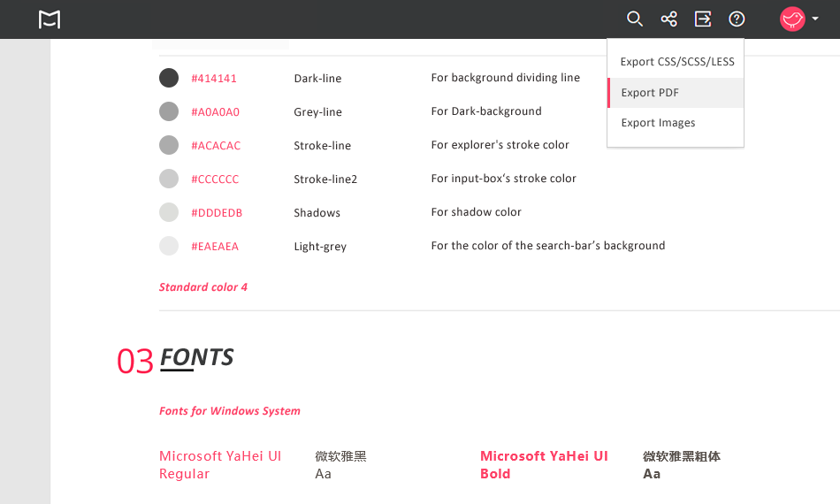
Task: Click the #414141 dark-line color swatch
Action: pyautogui.click(x=169, y=78)
